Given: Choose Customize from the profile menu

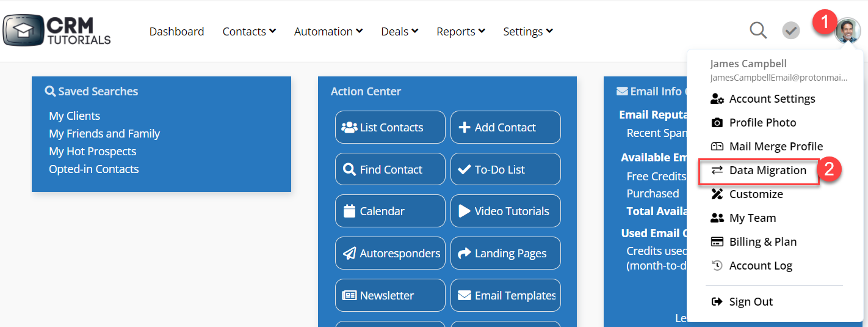Looking at the screenshot, I should (x=756, y=194).
